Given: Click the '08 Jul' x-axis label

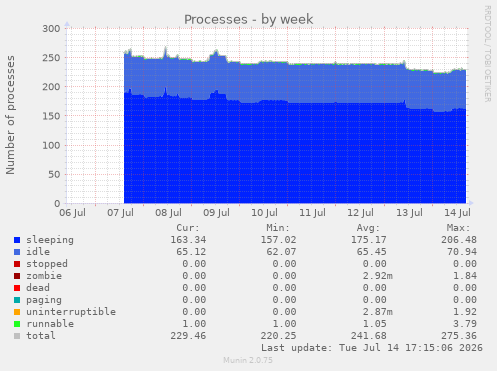Looking at the screenshot, I should [x=168, y=213].
